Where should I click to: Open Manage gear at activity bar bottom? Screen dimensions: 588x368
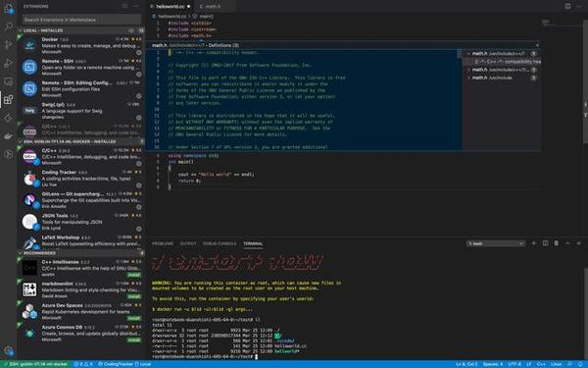click(9, 351)
